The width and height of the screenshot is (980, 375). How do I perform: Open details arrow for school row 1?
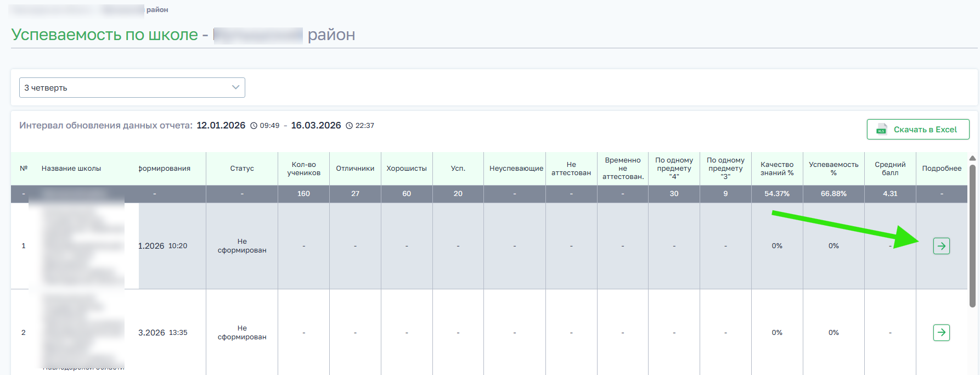(x=941, y=246)
